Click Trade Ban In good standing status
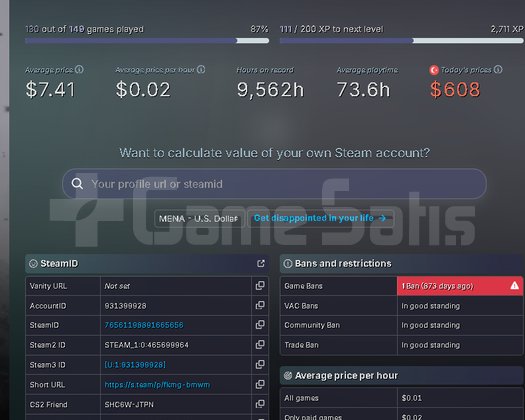Screen dimensions: 525x420 430,345
